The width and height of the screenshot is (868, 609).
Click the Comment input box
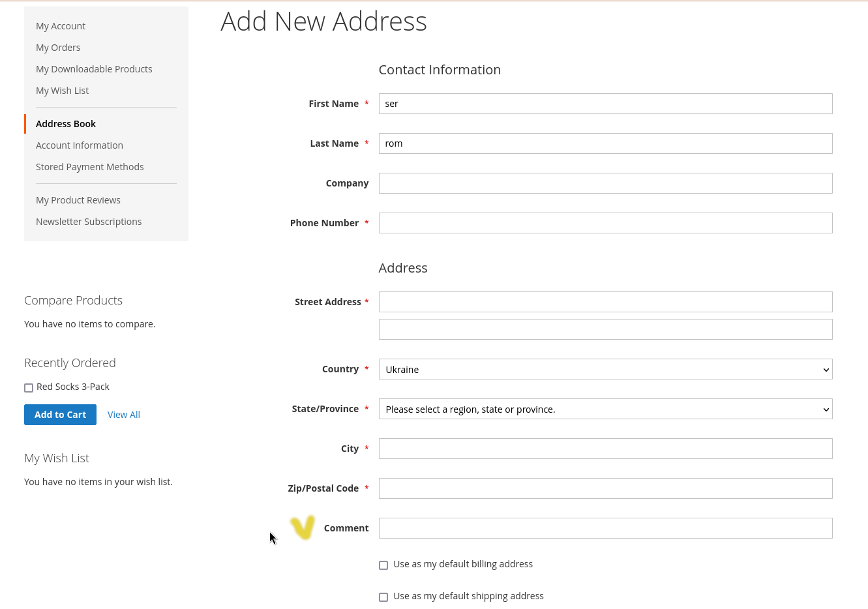[605, 528]
